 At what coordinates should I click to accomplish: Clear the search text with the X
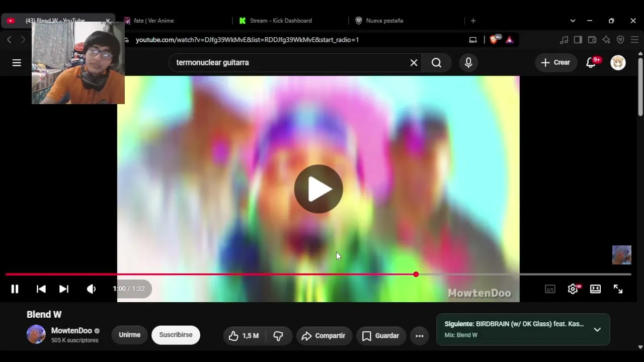point(414,63)
